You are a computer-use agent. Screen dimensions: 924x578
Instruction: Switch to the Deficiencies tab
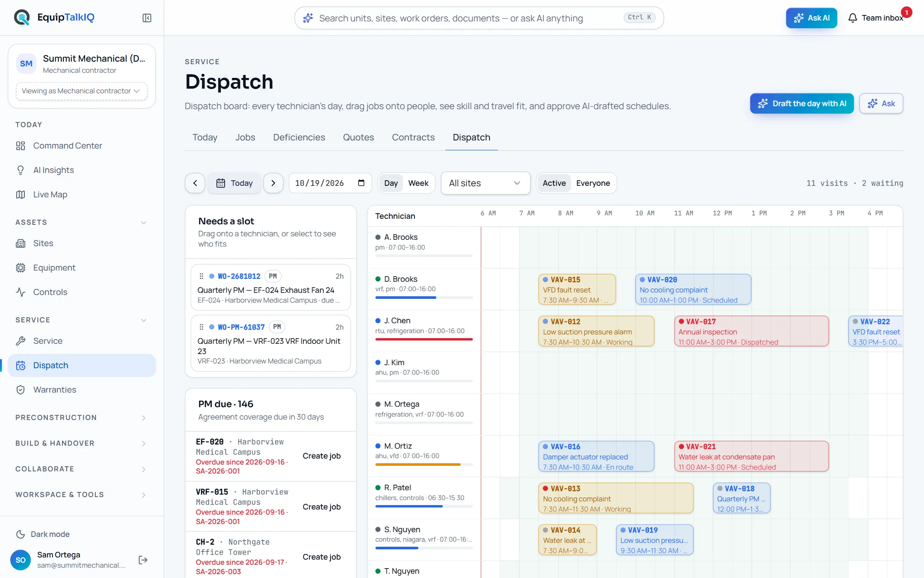click(299, 137)
